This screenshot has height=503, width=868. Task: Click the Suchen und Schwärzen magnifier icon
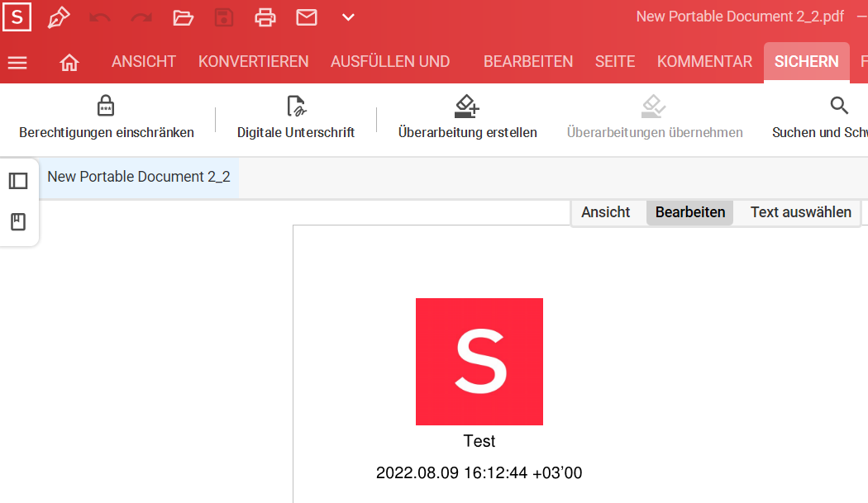(x=839, y=105)
